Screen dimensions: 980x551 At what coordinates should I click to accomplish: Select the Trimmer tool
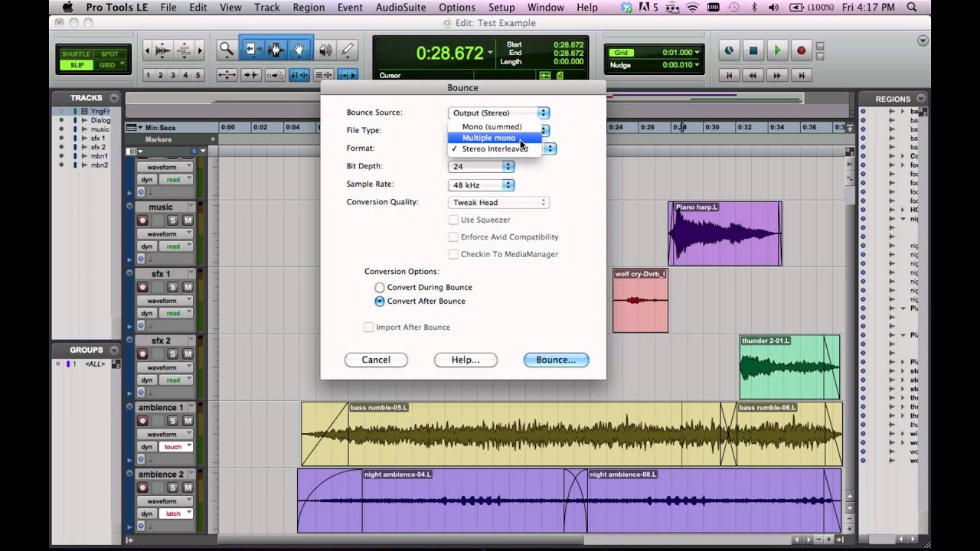(252, 50)
